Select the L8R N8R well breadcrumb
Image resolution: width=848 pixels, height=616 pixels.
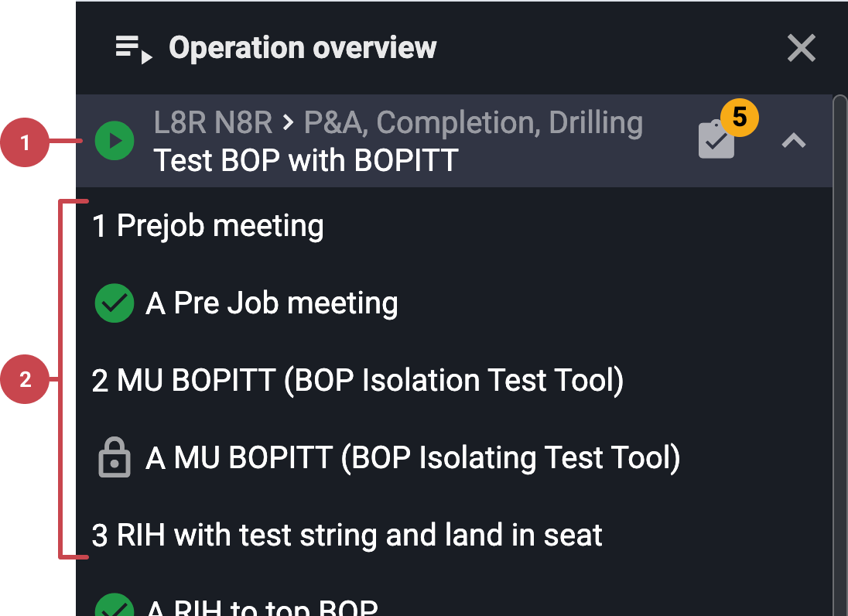[x=213, y=122]
